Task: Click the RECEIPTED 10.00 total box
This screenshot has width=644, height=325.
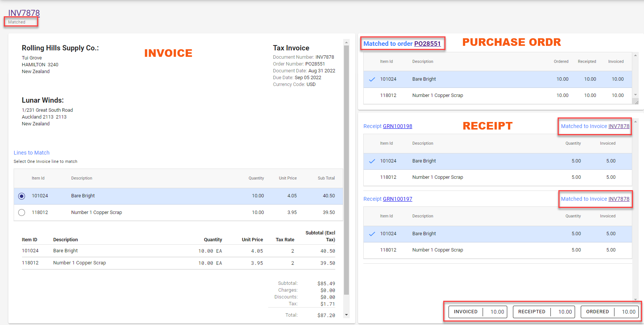Action: 544,312
